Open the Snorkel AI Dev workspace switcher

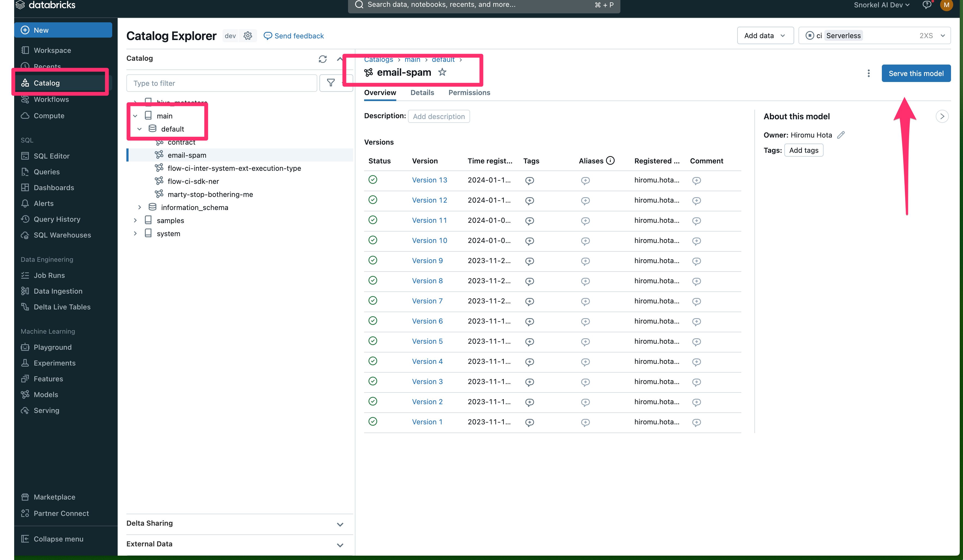click(882, 5)
